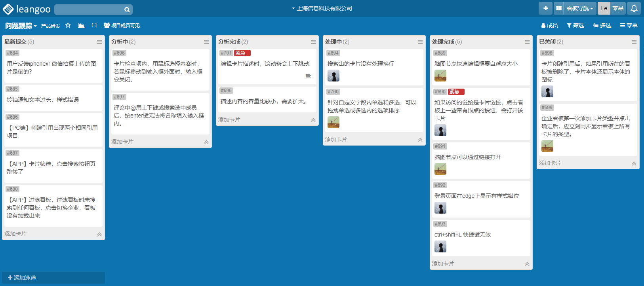
Task: Open the 问题跟踪 board dropdown
Action: coord(21,26)
